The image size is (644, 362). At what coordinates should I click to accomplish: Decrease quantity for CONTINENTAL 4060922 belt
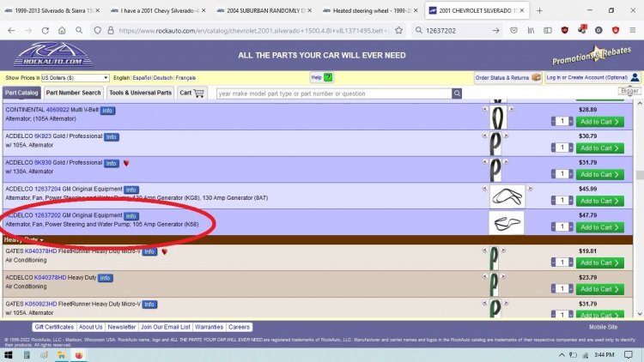tap(553, 122)
